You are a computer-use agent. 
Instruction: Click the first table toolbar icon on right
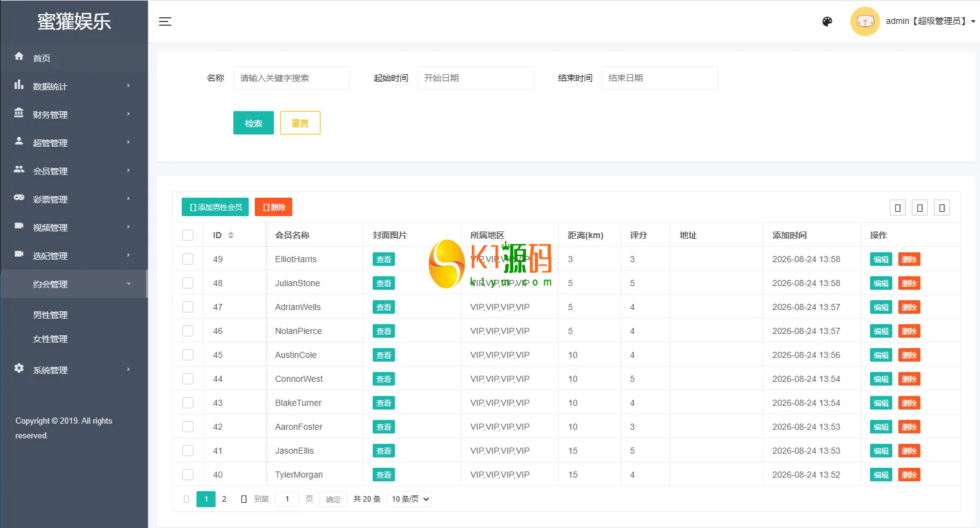(x=898, y=208)
